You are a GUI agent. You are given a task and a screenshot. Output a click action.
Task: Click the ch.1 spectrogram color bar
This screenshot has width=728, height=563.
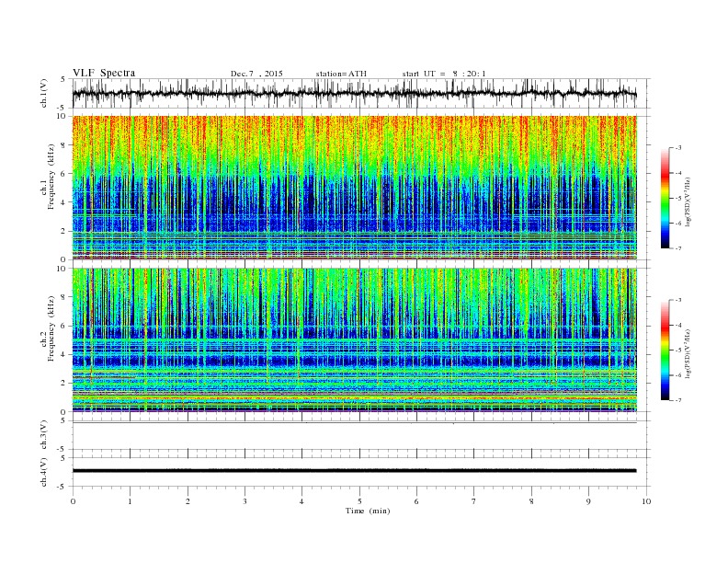coord(665,198)
